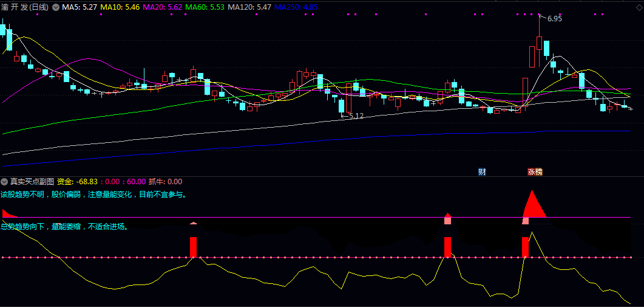Viewport: 644px width, 307px height.
Task: Click the blue MA250: 4.85 label
Action: pos(296,7)
